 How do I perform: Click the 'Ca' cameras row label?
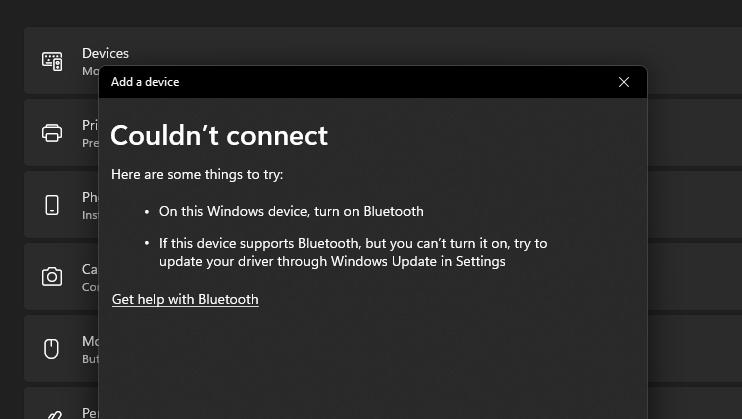point(89,269)
